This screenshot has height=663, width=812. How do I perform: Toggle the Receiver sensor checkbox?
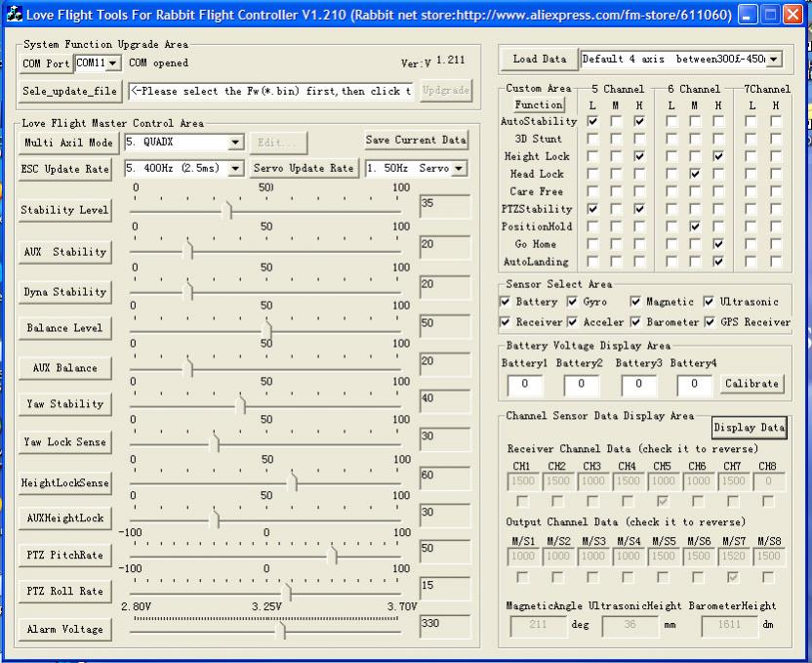tap(505, 322)
